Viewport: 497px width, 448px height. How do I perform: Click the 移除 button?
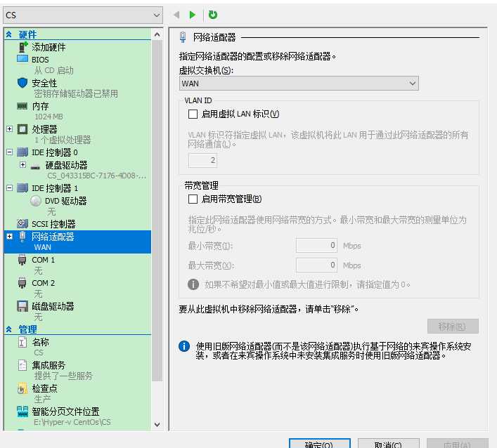453,326
